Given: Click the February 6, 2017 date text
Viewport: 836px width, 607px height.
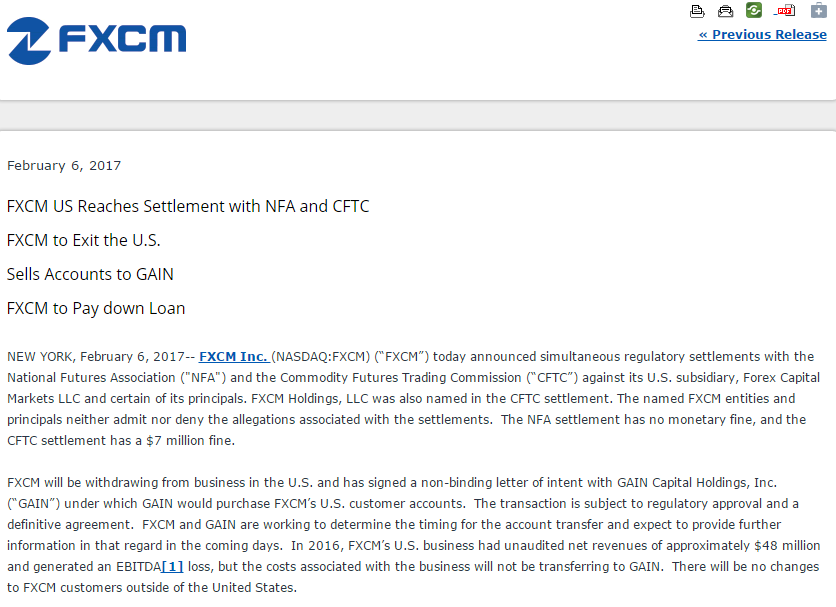Looking at the screenshot, I should [x=64, y=166].
